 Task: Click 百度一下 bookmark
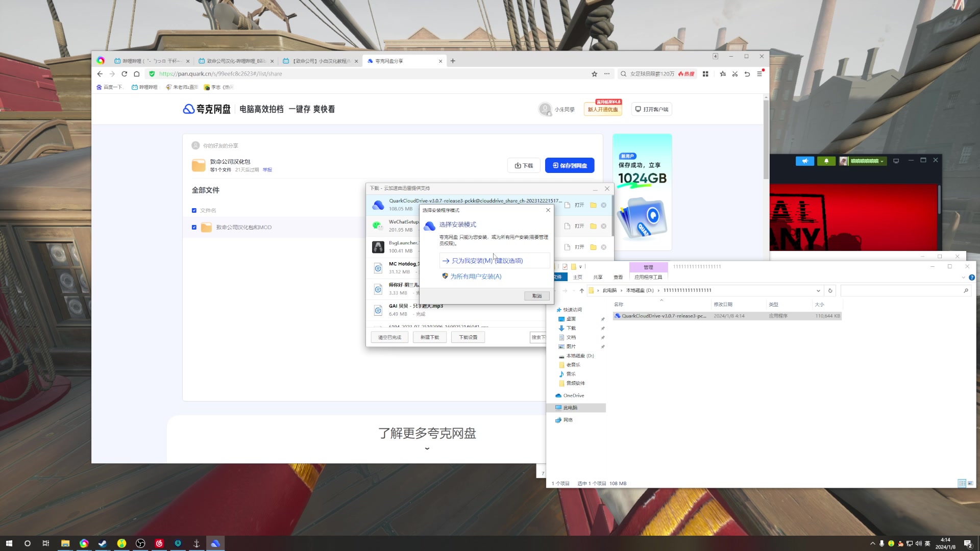(x=110, y=87)
